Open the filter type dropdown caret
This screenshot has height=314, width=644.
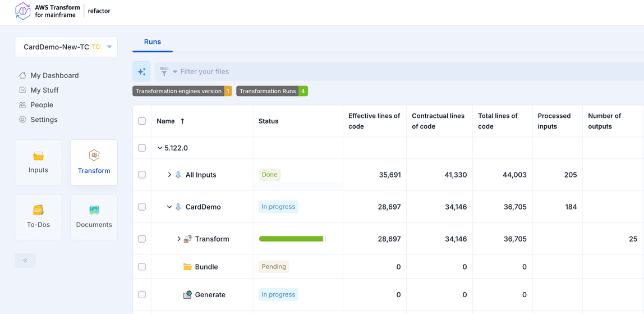tap(174, 72)
